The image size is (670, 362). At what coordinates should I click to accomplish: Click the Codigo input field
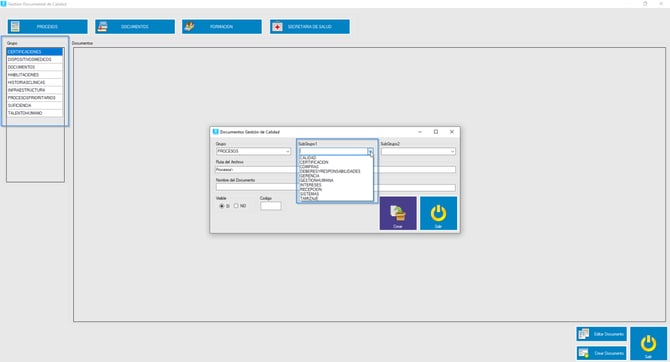(271, 206)
